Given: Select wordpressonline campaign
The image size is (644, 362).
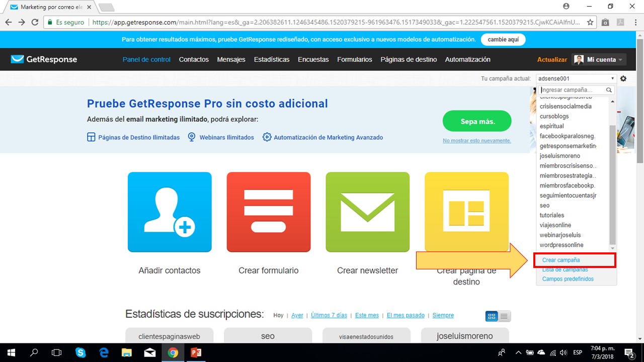Looking at the screenshot, I should coord(561,245).
